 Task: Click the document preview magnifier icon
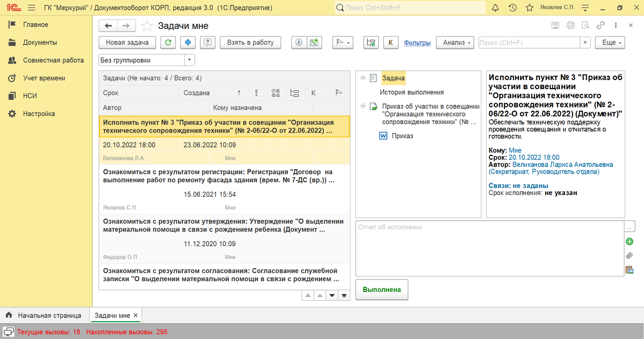pos(586,25)
